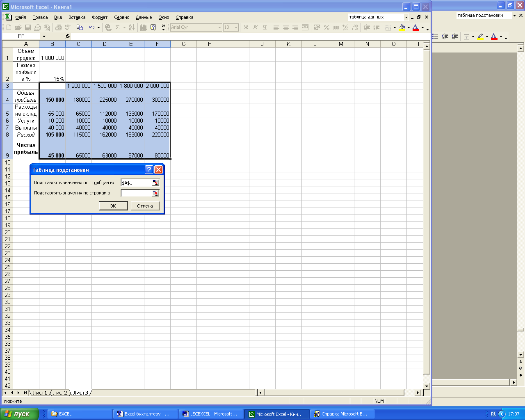Click yellow Highlight marker in Word window

click(480, 37)
